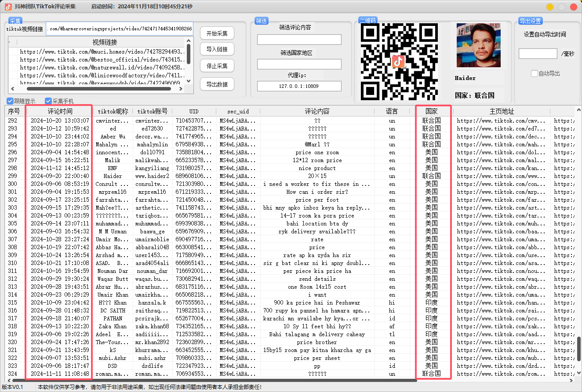582x392 pixels.
Task: Click the start collecting button 开始采集
Action: pyautogui.click(x=217, y=33)
